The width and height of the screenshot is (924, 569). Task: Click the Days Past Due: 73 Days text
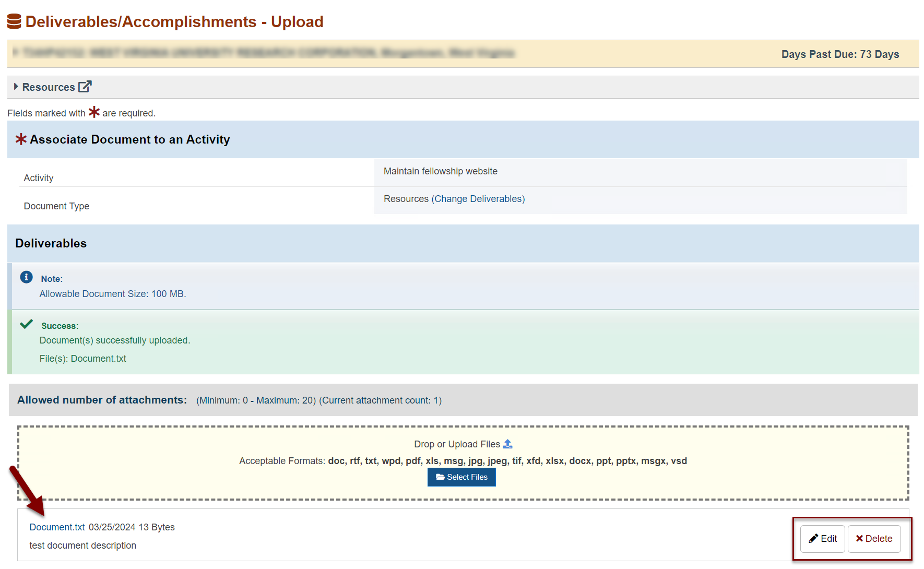840,54
